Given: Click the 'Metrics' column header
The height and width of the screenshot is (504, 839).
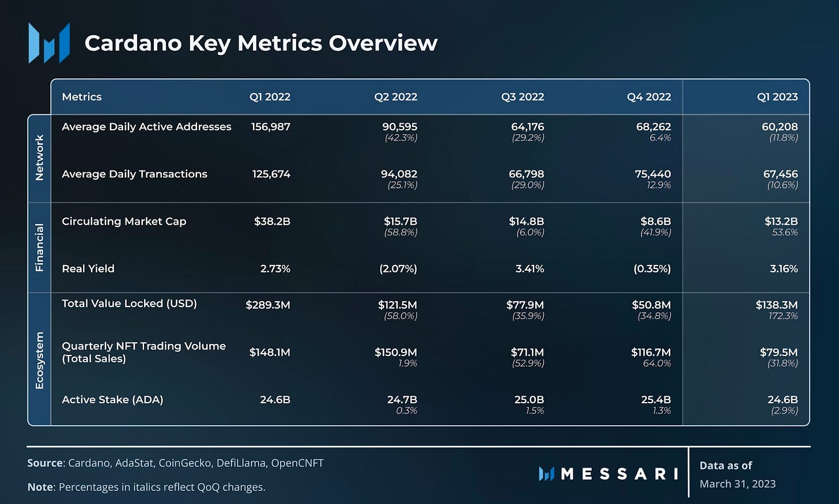Looking at the screenshot, I should coord(82,97).
